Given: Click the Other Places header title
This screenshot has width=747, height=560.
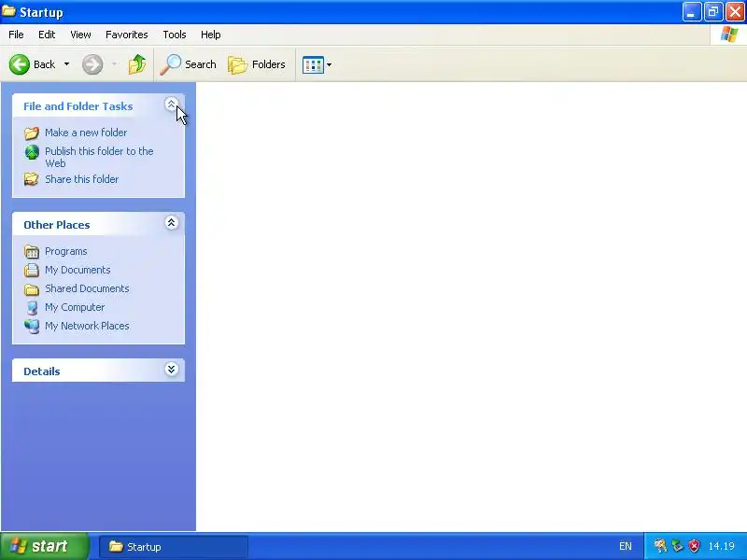Looking at the screenshot, I should (x=57, y=225).
